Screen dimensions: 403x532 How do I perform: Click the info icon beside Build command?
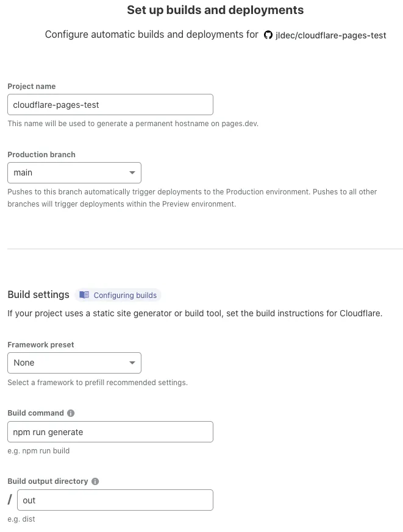pos(71,413)
